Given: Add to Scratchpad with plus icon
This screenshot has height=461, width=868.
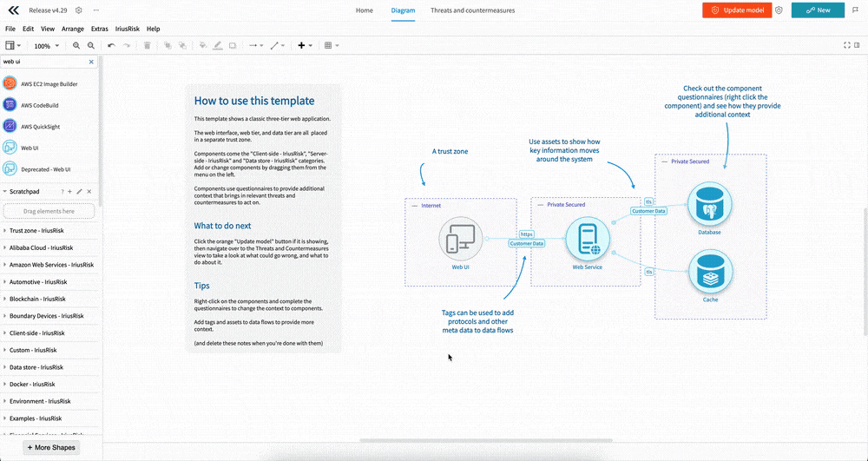Looking at the screenshot, I should (69, 192).
